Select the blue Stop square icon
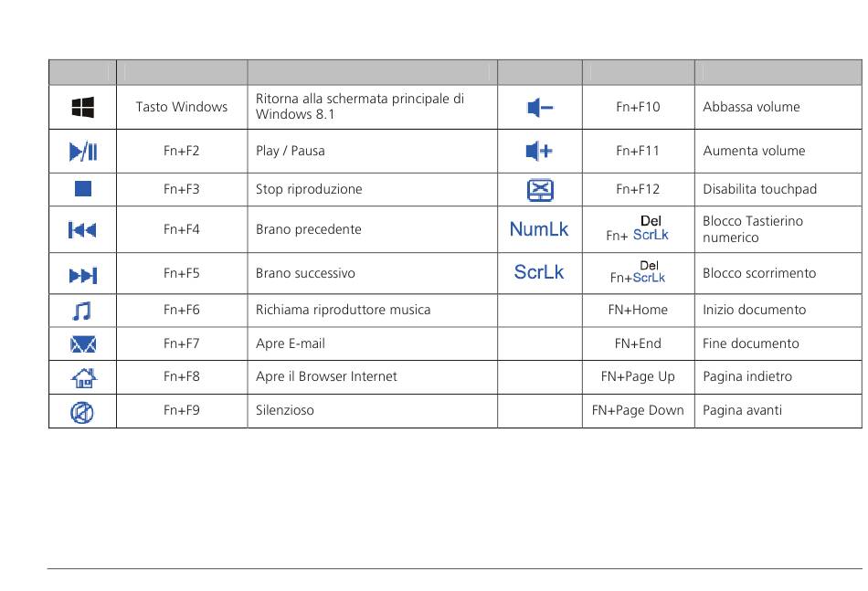 pos(83,189)
